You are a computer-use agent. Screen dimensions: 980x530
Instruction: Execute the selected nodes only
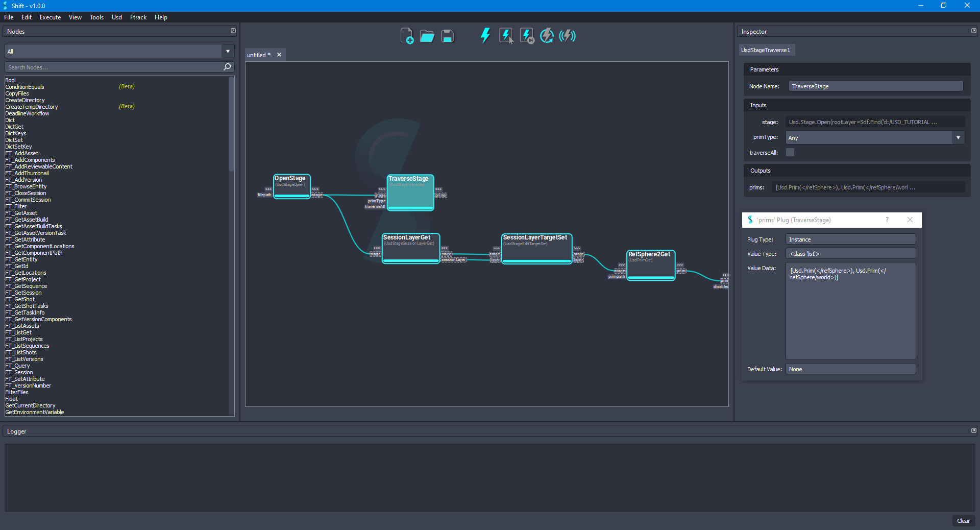point(506,36)
